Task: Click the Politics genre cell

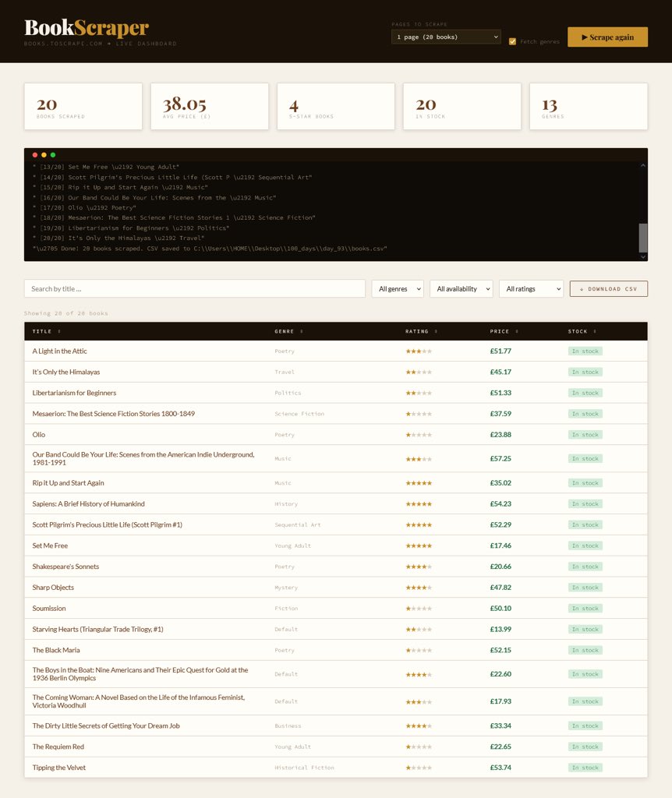Action: [x=288, y=393]
